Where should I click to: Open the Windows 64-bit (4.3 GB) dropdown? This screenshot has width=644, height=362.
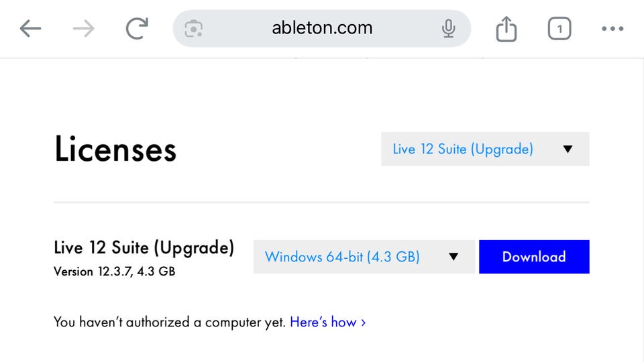pyautogui.click(x=342, y=257)
